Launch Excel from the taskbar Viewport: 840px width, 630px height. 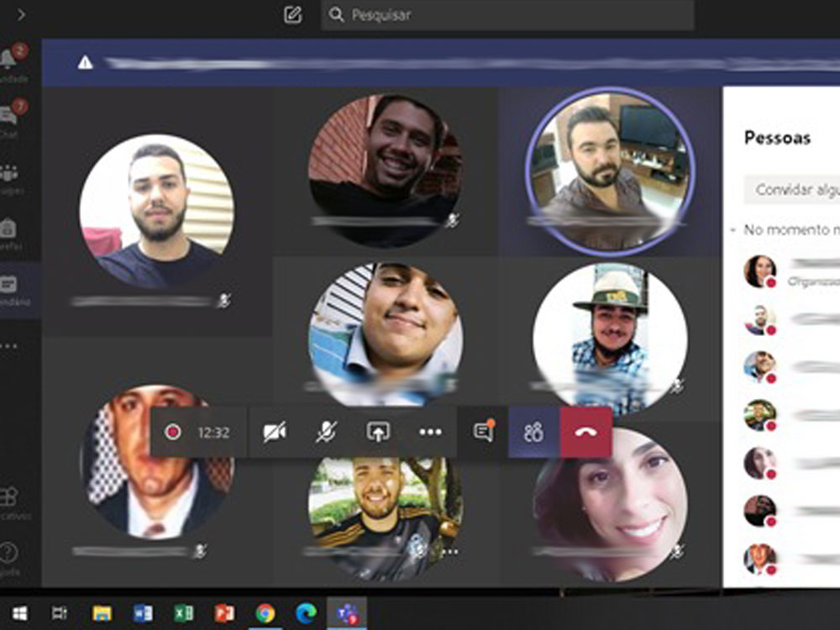point(183,613)
